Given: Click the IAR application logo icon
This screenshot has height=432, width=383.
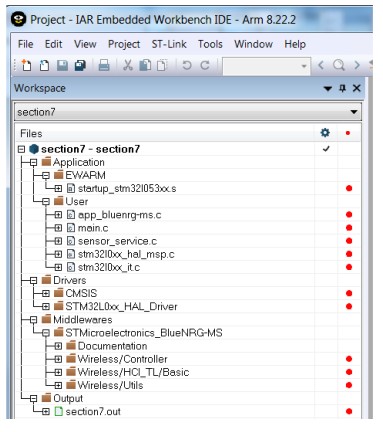Looking at the screenshot, I should click(18, 19).
